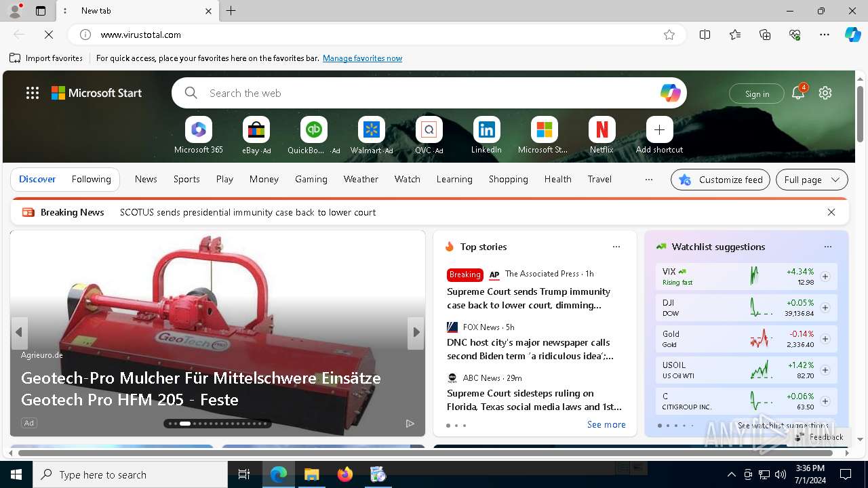Expand more feed categories ellipsis

[x=649, y=180]
